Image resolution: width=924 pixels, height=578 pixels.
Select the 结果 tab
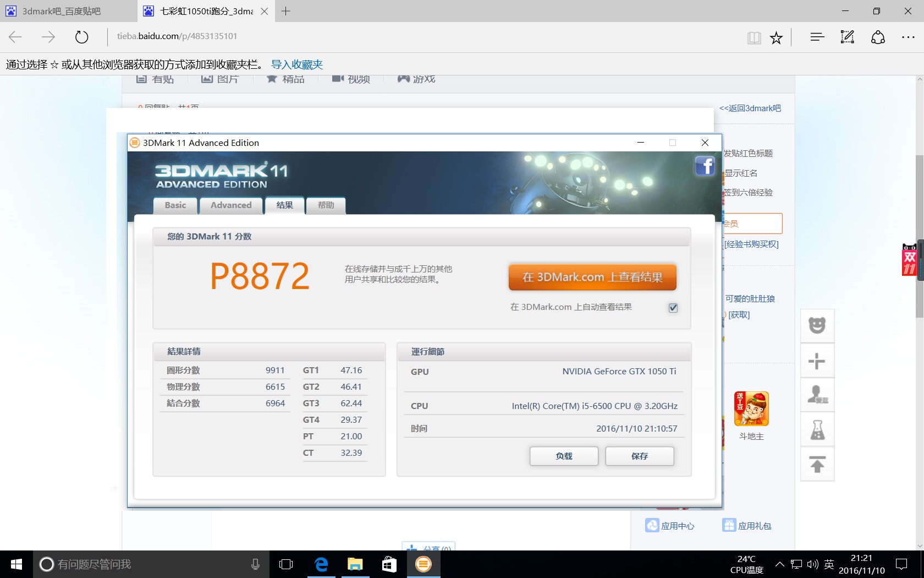(285, 205)
